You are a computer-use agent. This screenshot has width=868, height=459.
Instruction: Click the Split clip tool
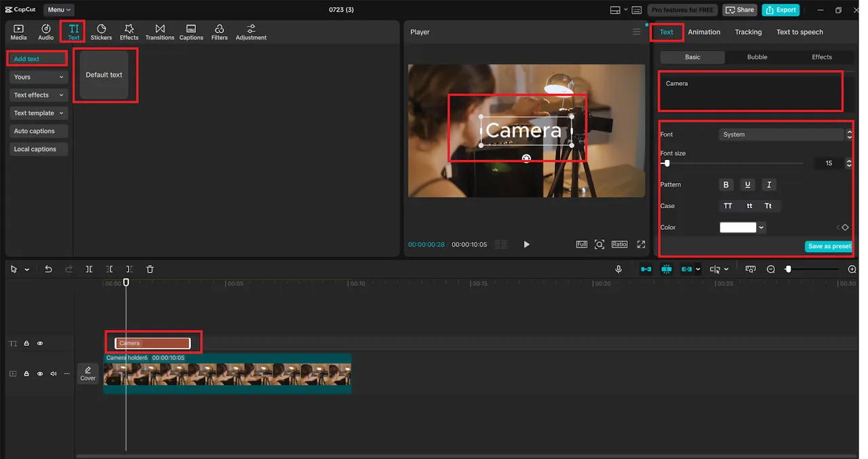(x=89, y=269)
